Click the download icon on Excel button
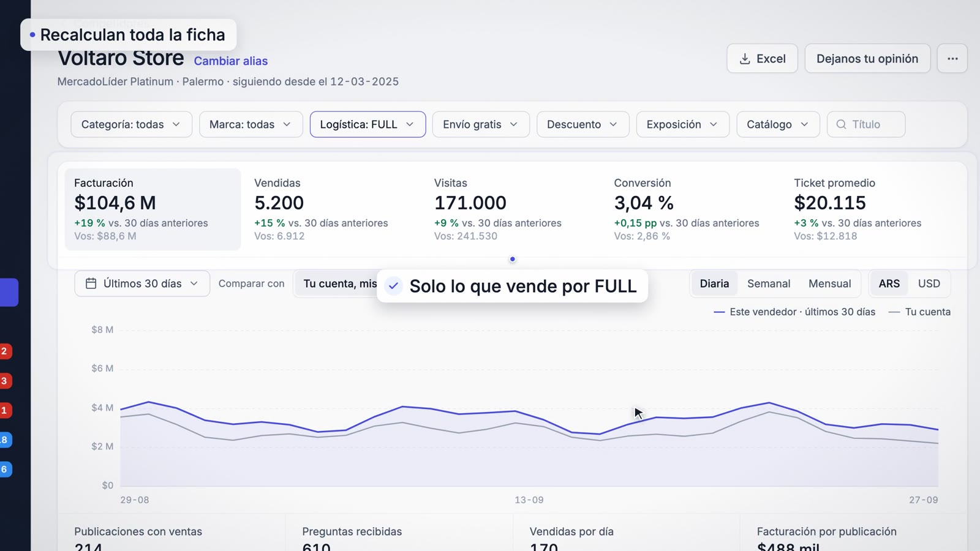This screenshot has width=980, height=551. click(x=745, y=59)
